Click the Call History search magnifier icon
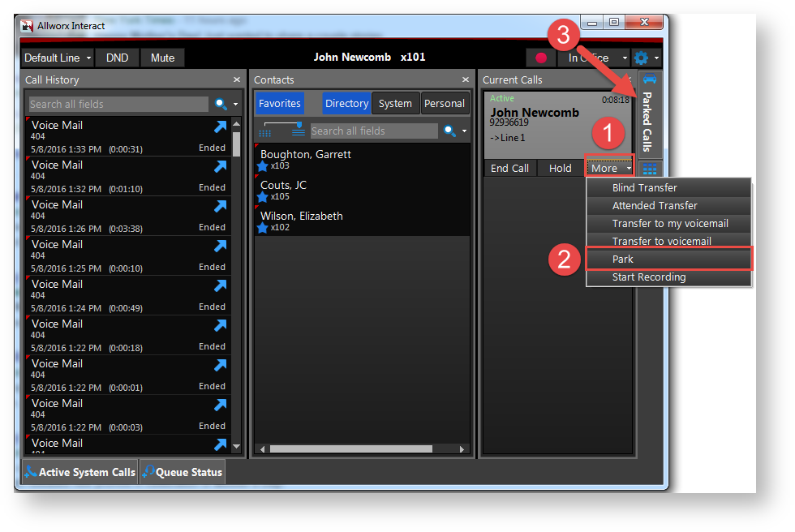 (221, 104)
